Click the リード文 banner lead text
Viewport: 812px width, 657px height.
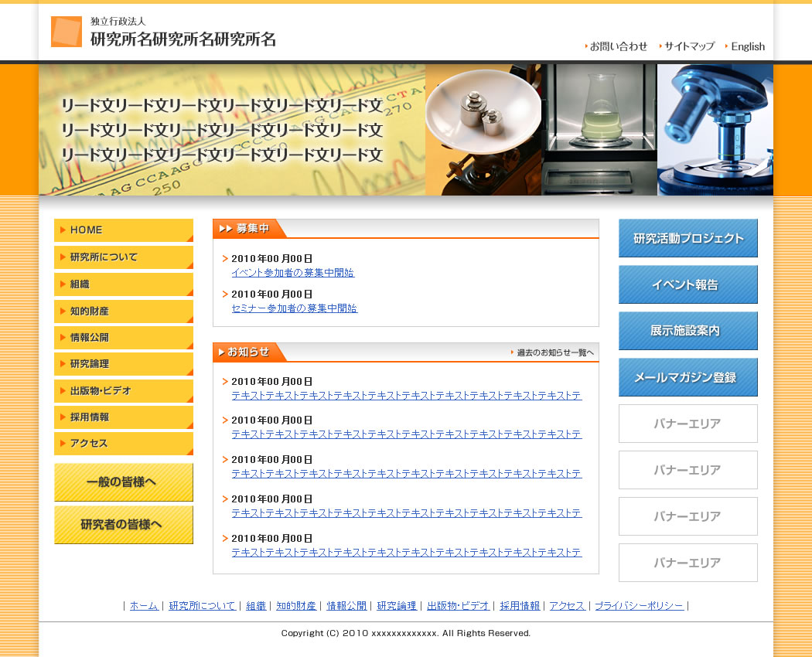[x=222, y=131]
